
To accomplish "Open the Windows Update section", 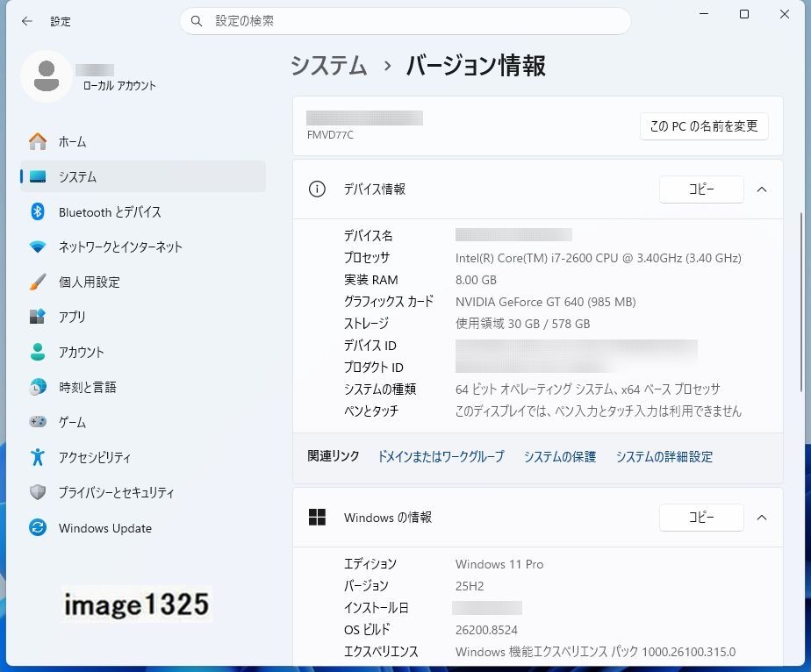I will pyautogui.click(x=143, y=528).
